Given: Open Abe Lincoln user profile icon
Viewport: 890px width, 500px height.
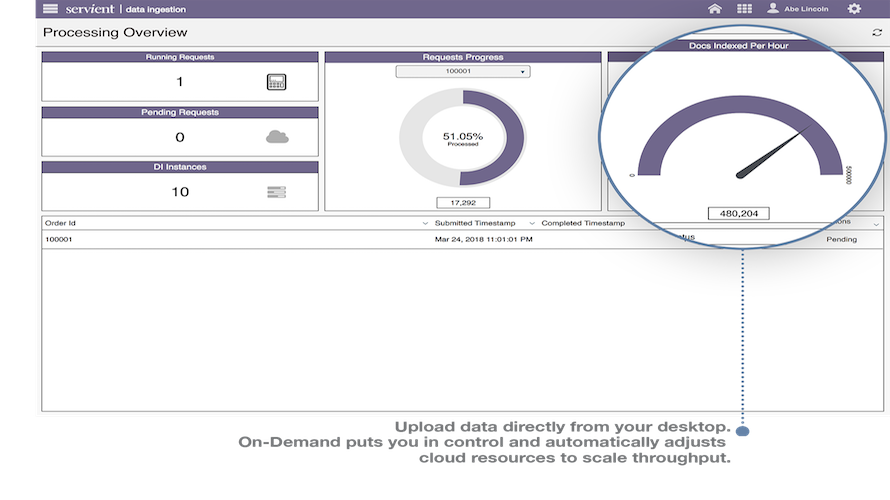Looking at the screenshot, I should [x=773, y=8].
